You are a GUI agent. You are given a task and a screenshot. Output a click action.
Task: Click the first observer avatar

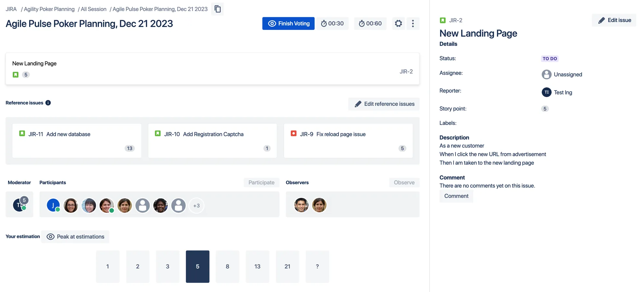tap(301, 205)
